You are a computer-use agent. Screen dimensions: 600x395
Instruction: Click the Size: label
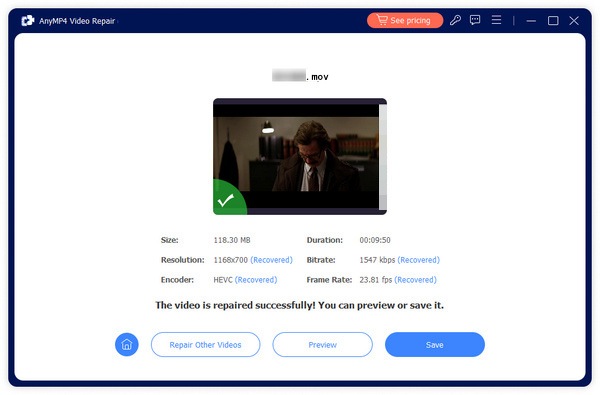tap(170, 240)
